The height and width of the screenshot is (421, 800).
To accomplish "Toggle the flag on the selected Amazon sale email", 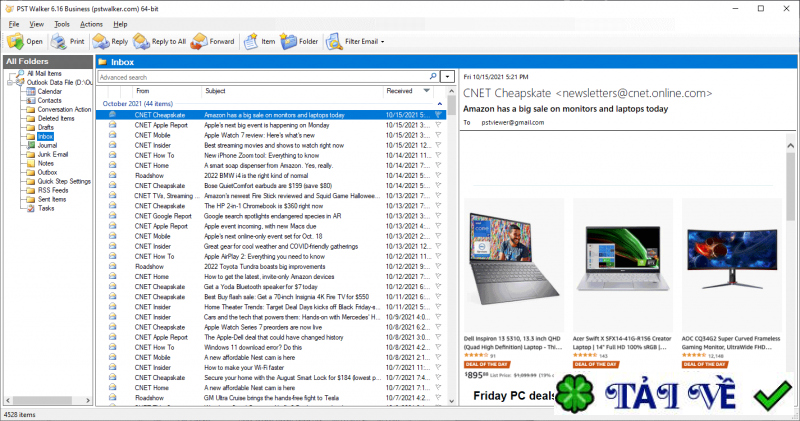I will [438, 115].
